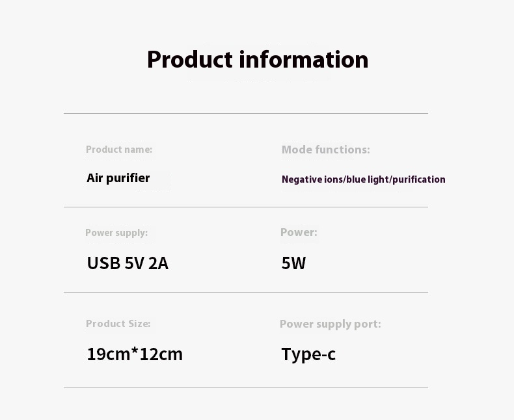514x420 pixels.
Task: Select the "Product name:" label
Action: coord(119,150)
